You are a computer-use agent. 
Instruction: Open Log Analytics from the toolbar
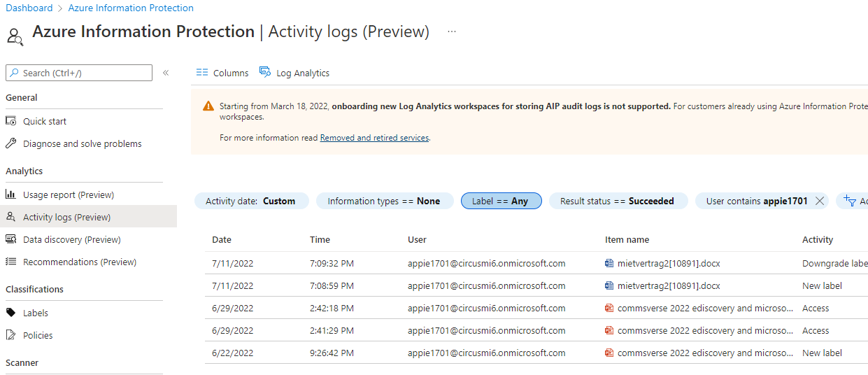point(294,73)
